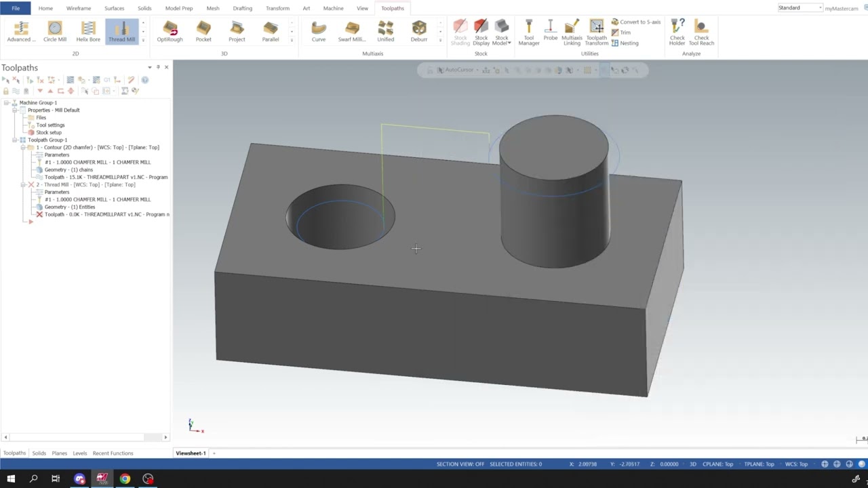Collapse the Machine Group-1 node

point(7,102)
